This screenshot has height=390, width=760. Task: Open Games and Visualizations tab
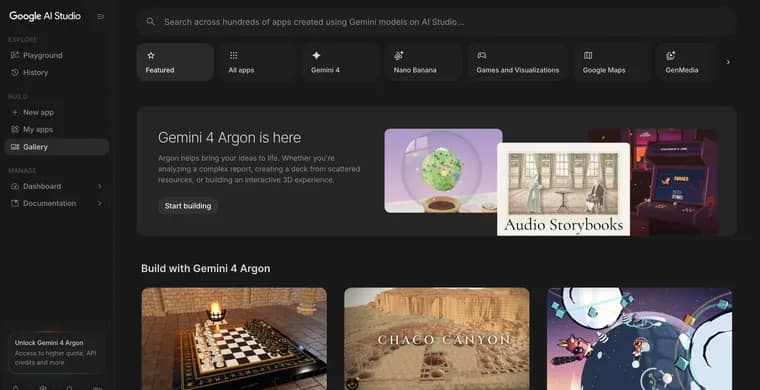[x=518, y=62]
